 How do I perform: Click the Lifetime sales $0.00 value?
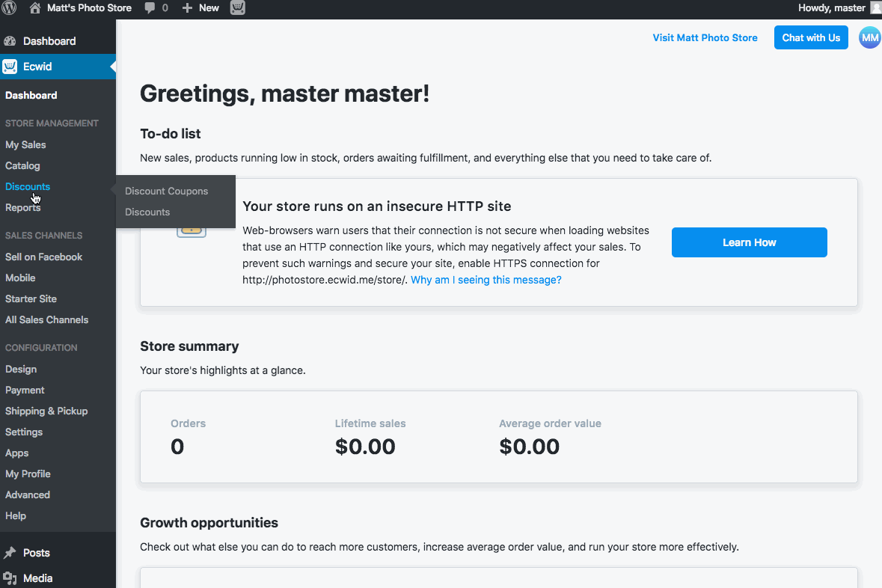point(365,447)
